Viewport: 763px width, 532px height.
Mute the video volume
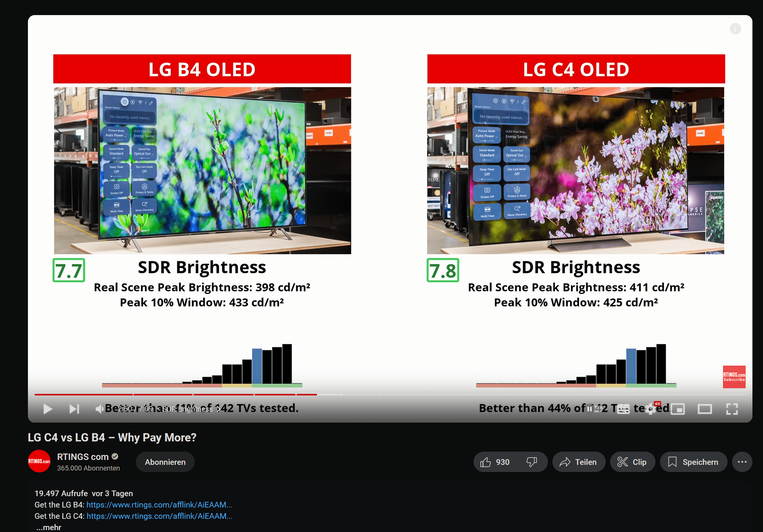tap(99, 409)
